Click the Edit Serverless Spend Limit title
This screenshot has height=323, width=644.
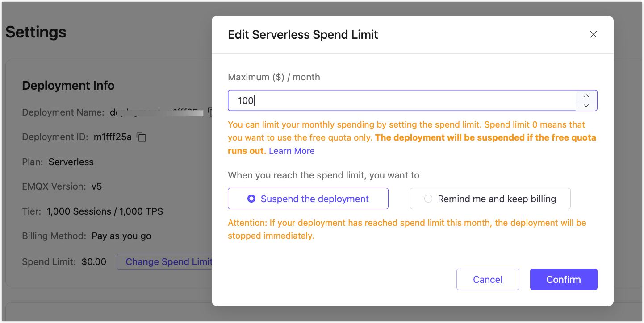[x=303, y=34]
